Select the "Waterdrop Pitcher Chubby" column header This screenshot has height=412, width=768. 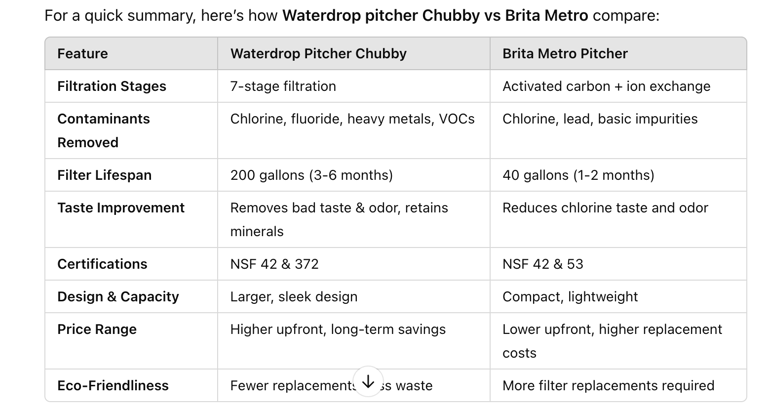pyautogui.click(x=318, y=54)
